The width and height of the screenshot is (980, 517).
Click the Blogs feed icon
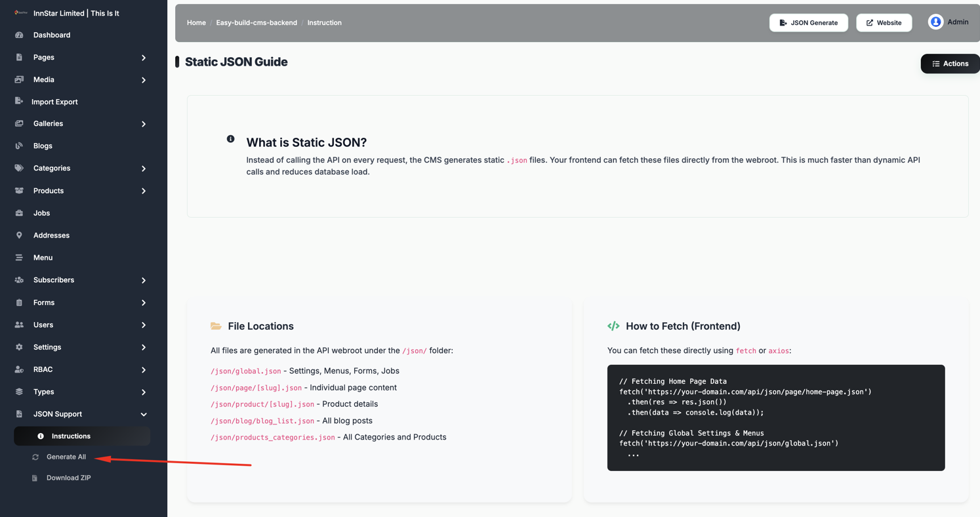click(19, 146)
